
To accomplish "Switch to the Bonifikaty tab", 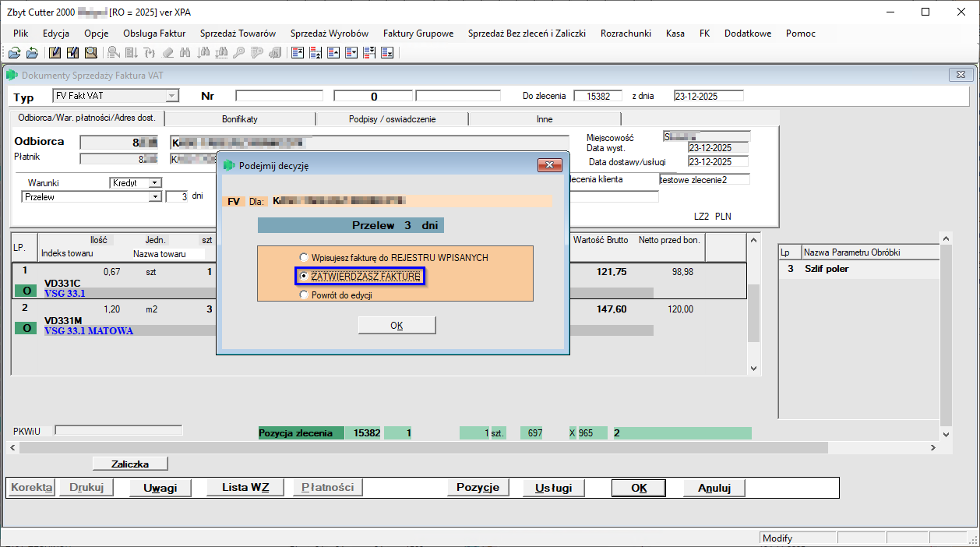I will tap(240, 119).
